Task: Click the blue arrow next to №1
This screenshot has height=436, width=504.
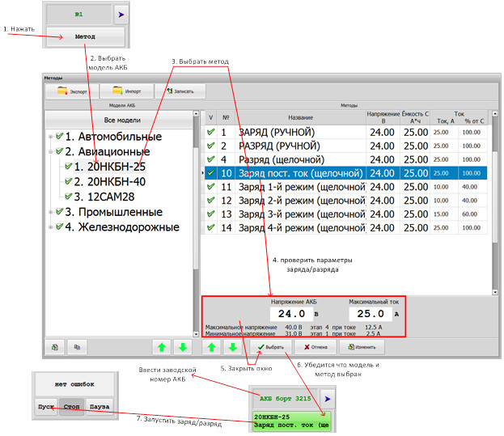Action: coord(121,15)
